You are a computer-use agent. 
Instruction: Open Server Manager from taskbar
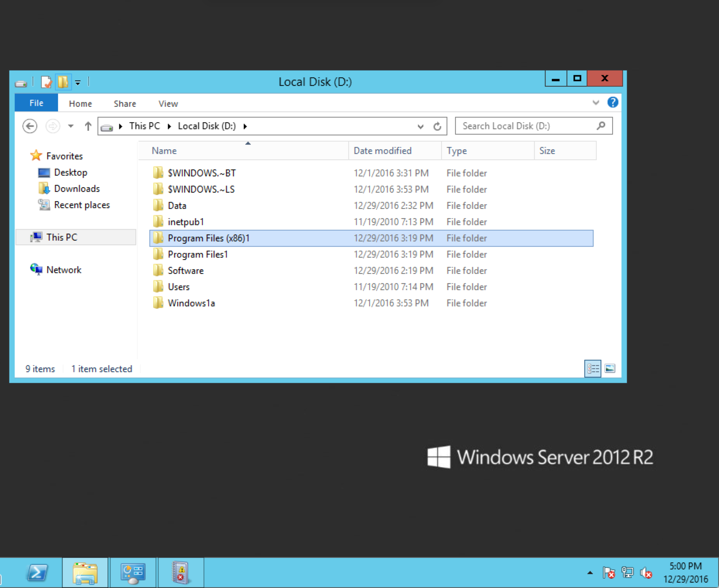(x=133, y=573)
